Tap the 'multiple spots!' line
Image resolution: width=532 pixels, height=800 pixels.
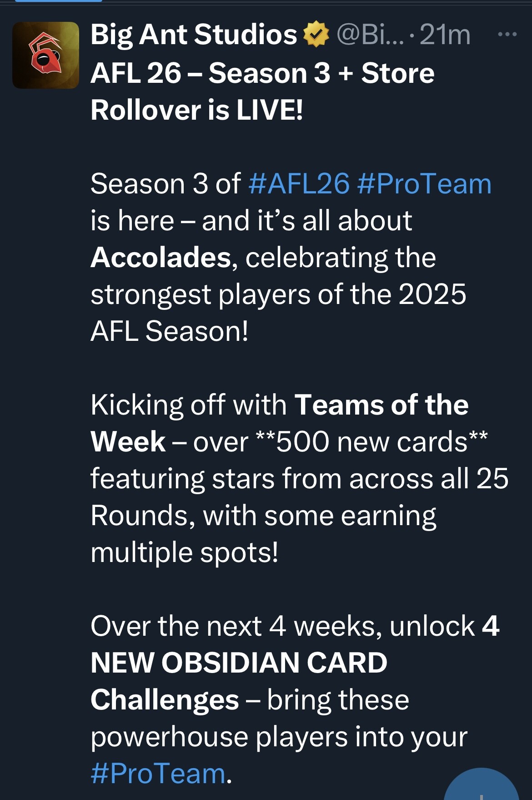(184, 553)
